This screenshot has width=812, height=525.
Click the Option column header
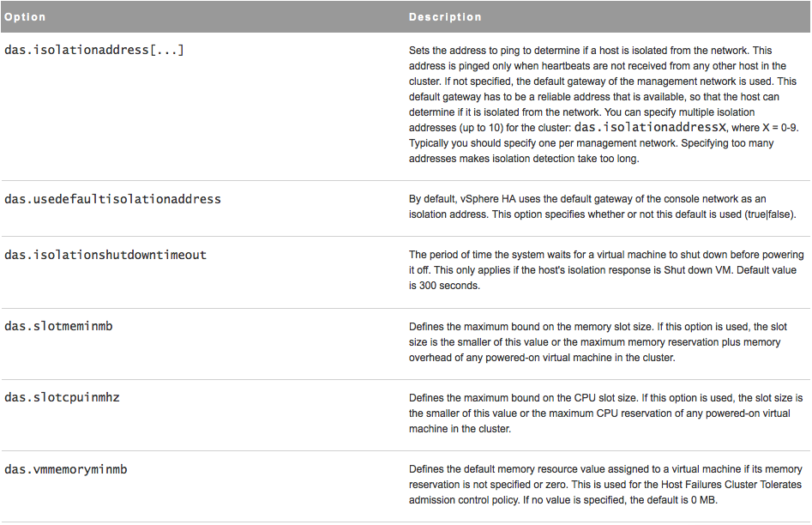point(26,17)
